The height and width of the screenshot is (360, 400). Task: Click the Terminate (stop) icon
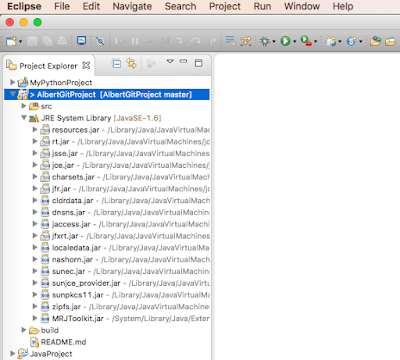tap(150, 41)
